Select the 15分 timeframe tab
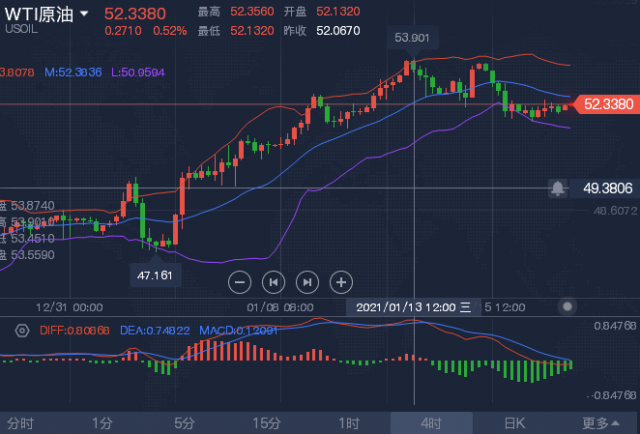Image resolution: width=640 pixels, height=434 pixels. pyautogui.click(x=267, y=423)
